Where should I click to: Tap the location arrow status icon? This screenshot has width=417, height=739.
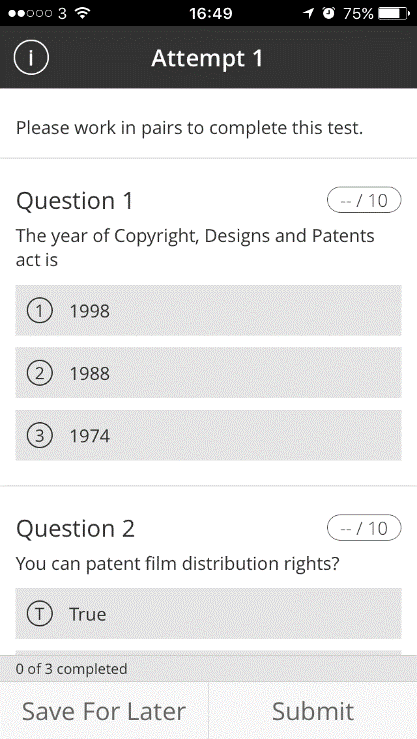tap(308, 13)
